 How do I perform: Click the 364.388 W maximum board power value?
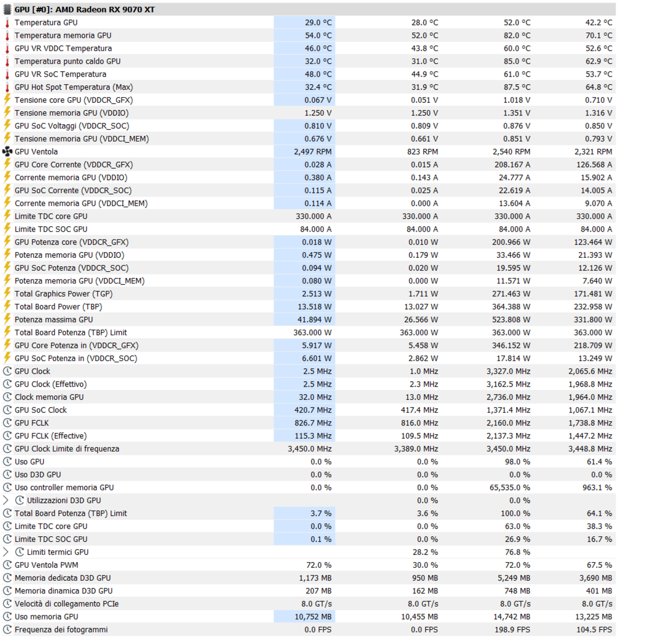click(511, 306)
